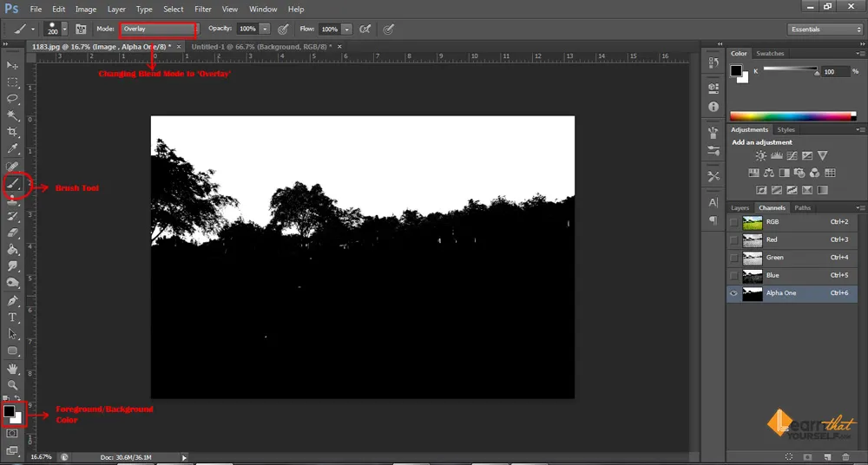Select the Horizontal Type tool
Viewport: 868px width, 465px height.
click(13, 318)
